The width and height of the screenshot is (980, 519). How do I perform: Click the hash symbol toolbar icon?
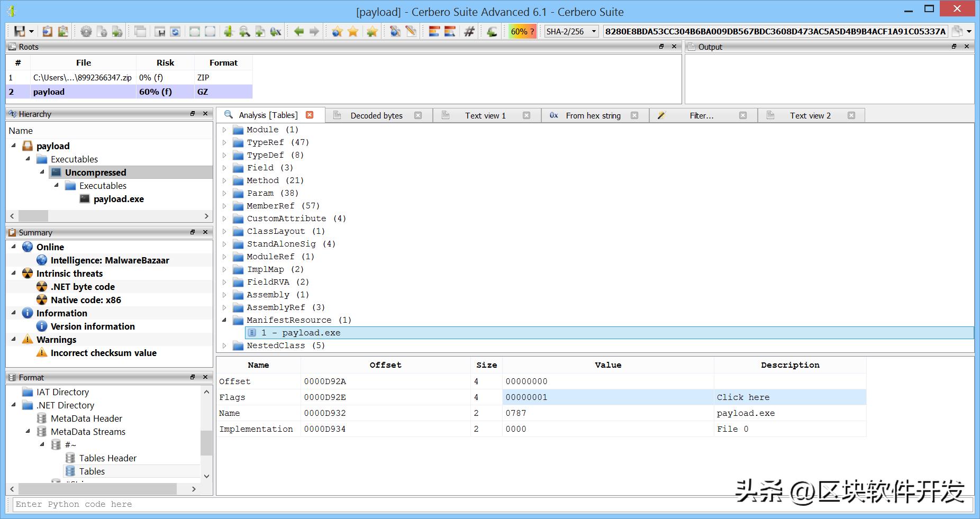tap(469, 32)
